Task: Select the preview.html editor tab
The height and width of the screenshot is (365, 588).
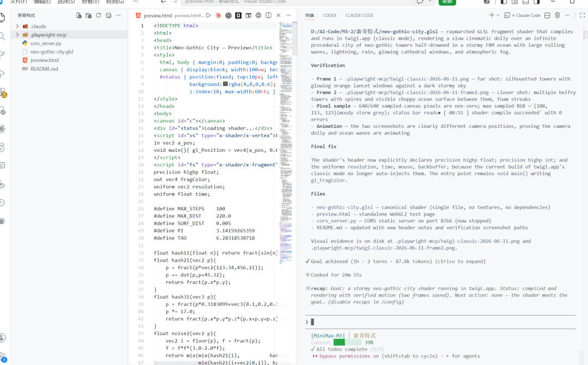Action: [158, 15]
